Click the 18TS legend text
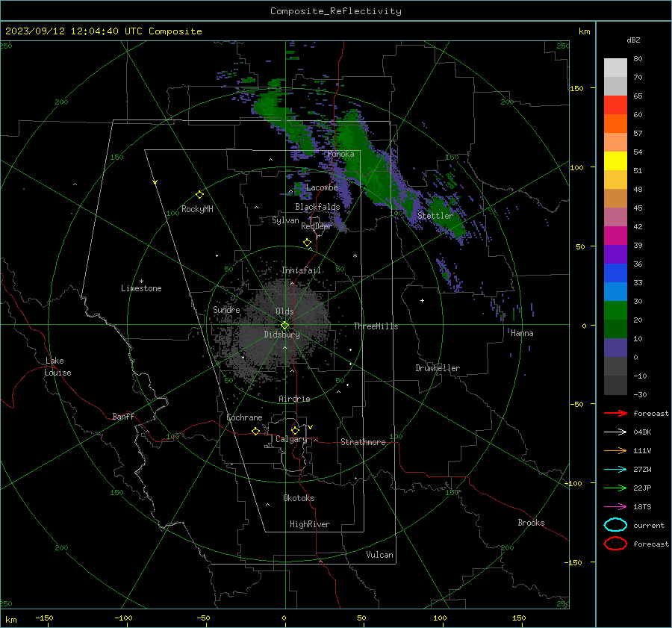Screen dimensions: 672x628 [642, 506]
